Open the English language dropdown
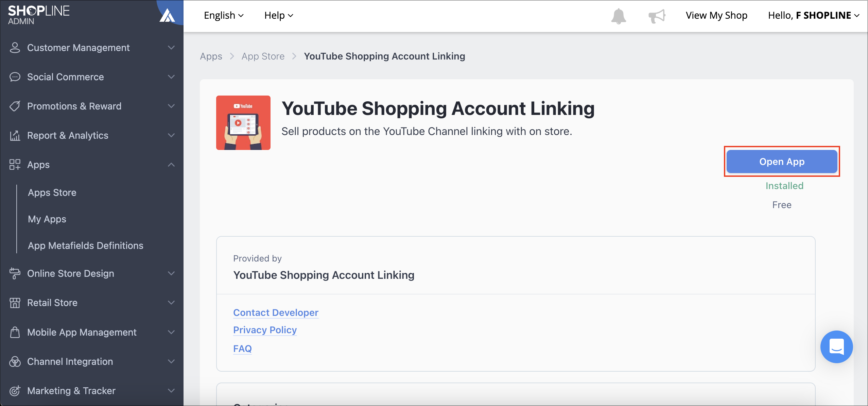This screenshot has height=406, width=868. pyautogui.click(x=224, y=15)
